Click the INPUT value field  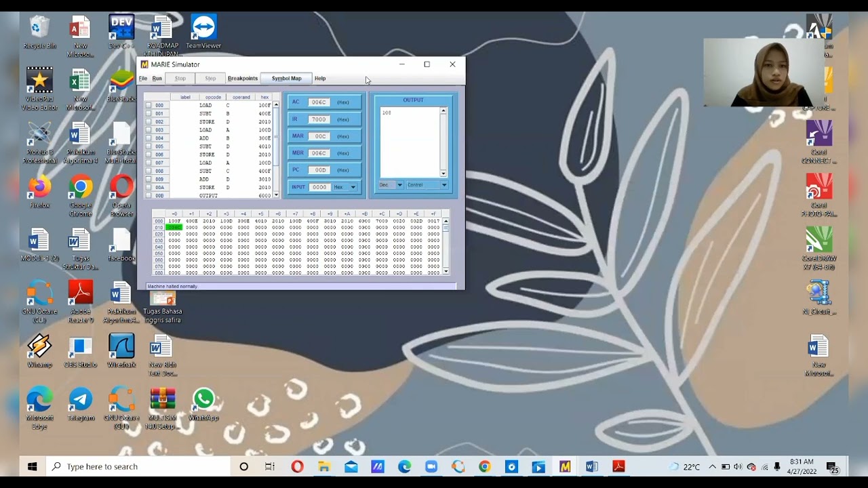point(319,187)
